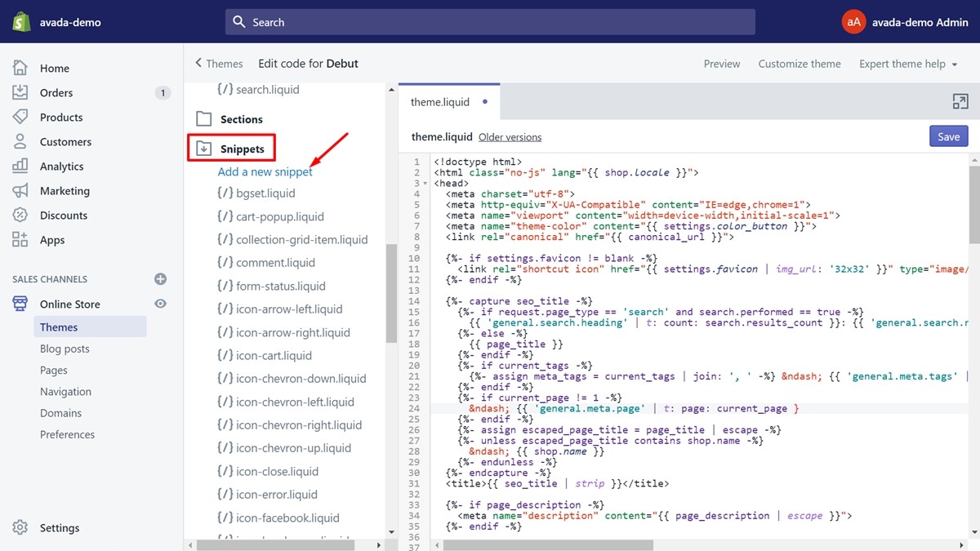Click the file list vertical scrollbar thumb
The width and height of the screenshot is (980, 551).
pyautogui.click(x=391, y=294)
